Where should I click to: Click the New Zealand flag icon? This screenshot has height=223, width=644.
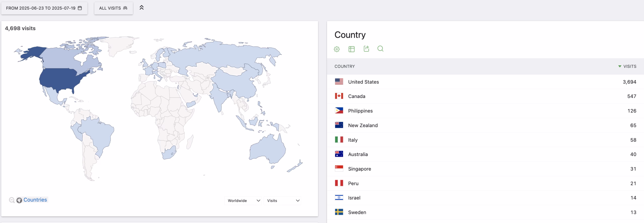click(339, 125)
